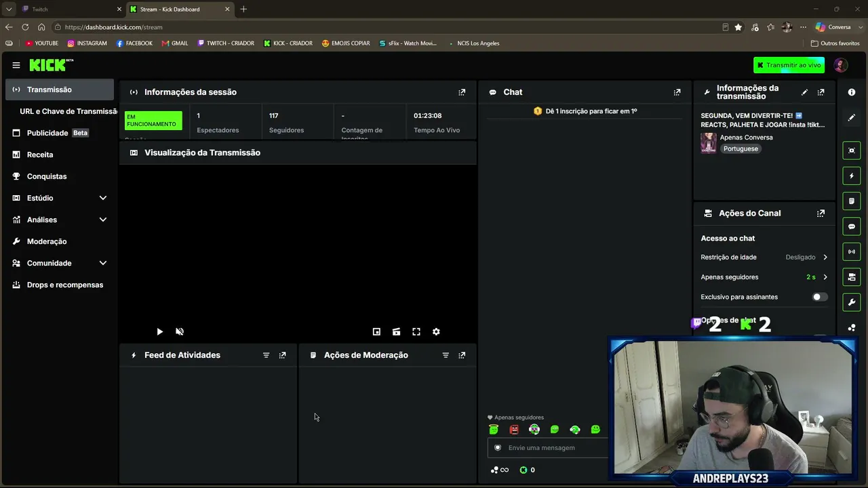Open the browser tab list dropdown
The height and width of the screenshot is (488, 868).
9,9
